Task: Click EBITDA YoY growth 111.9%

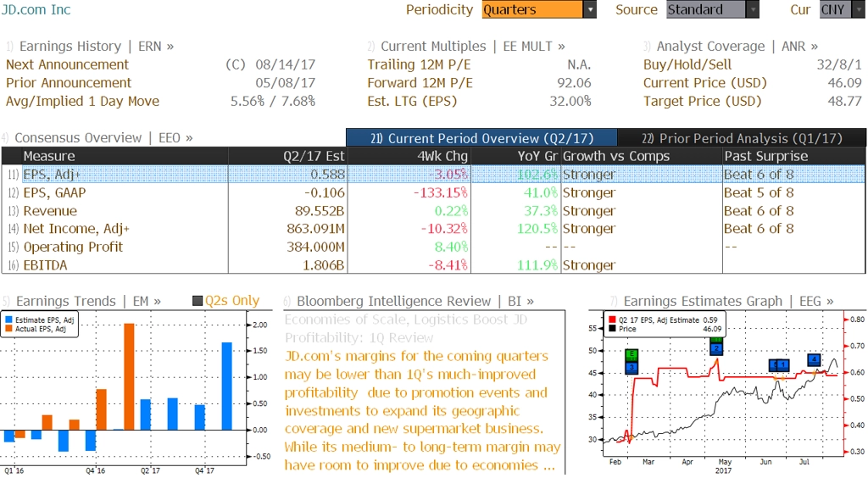Action: pos(537,265)
